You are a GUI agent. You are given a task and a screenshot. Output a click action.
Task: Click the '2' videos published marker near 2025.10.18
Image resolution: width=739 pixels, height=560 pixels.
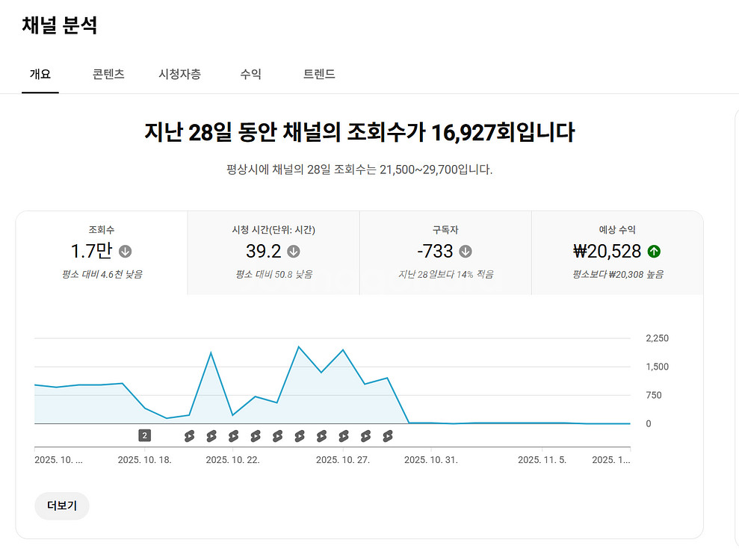143,434
